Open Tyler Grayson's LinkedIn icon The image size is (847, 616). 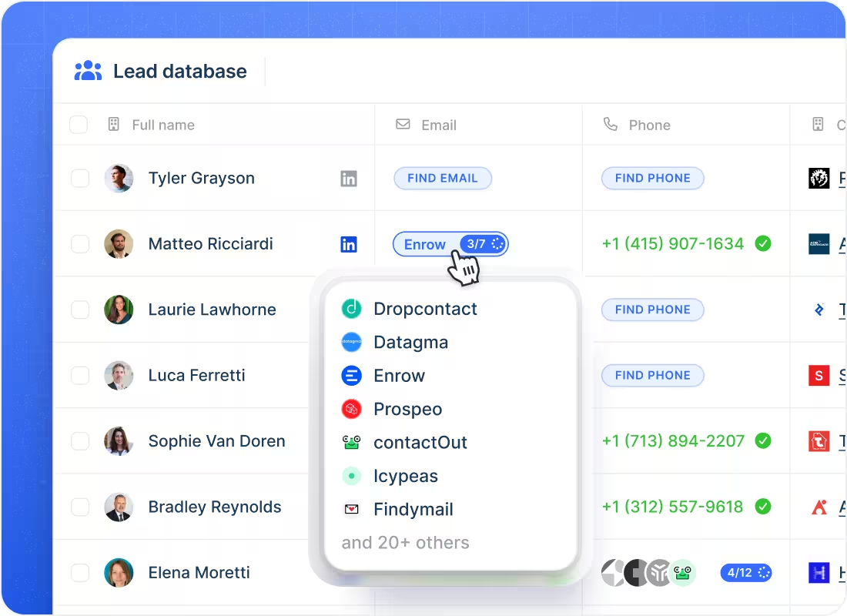point(348,179)
